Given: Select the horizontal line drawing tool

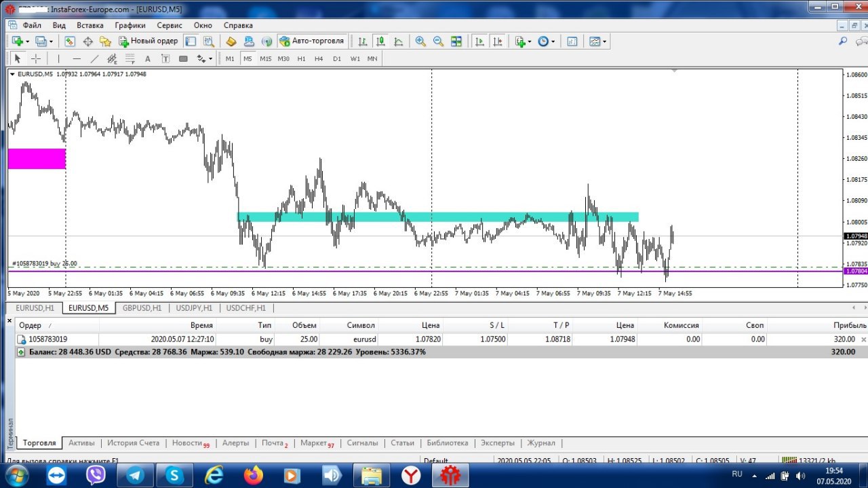Looking at the screenshot, I should (x=77, y=59).
